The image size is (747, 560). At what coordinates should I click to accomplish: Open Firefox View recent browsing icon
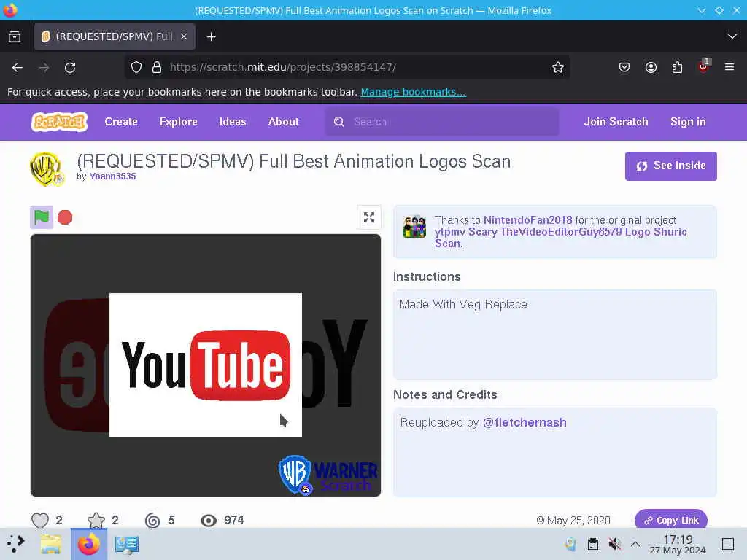15,36
